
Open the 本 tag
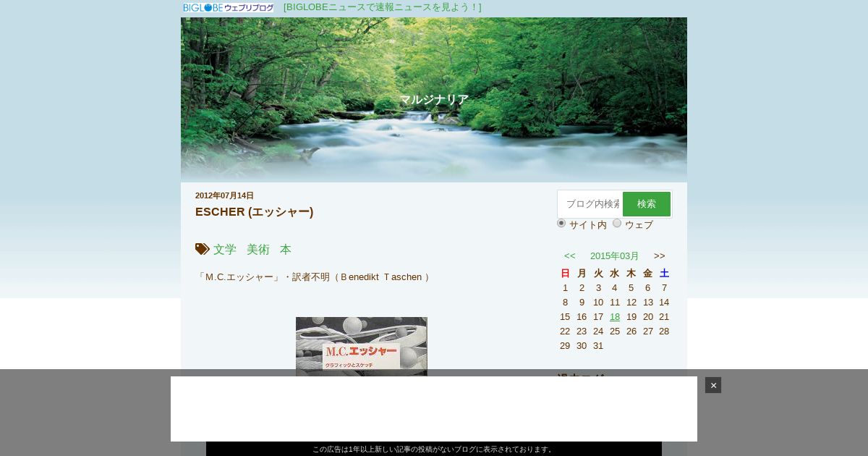click(286, 249)
